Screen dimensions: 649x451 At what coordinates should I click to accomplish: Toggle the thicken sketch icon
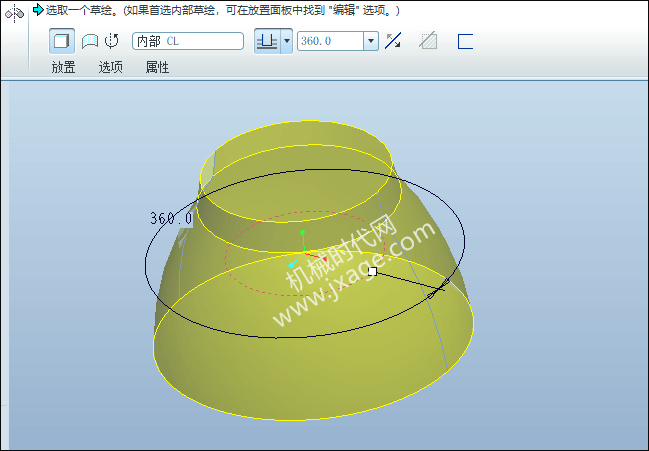click(x=465, y=41)
